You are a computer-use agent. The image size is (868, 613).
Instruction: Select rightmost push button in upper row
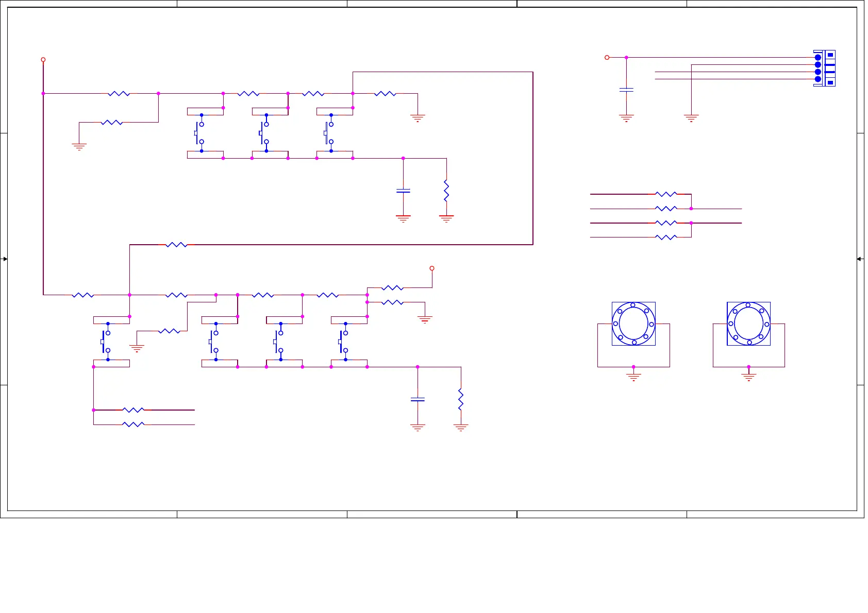click(329, 133)
